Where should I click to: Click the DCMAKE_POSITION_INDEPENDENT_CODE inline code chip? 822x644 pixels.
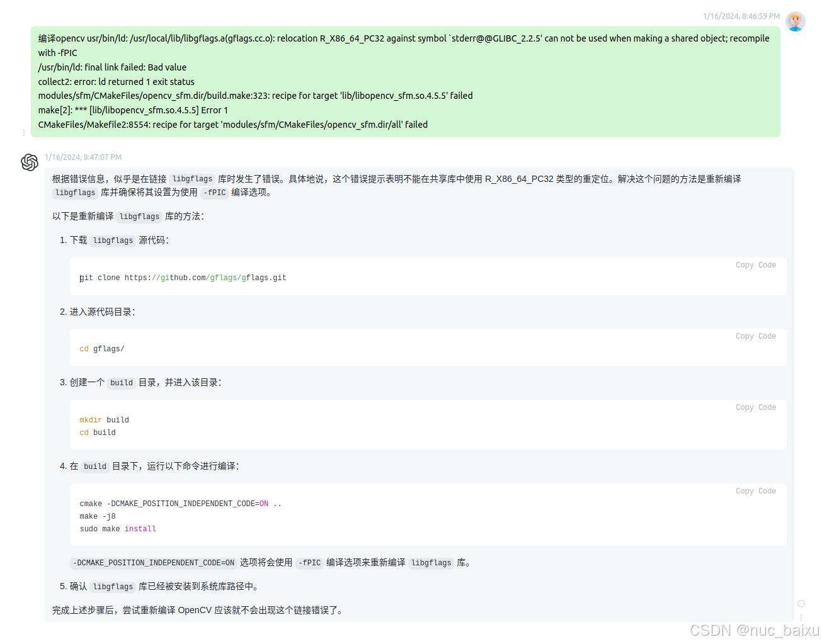(x=152, y=563)
